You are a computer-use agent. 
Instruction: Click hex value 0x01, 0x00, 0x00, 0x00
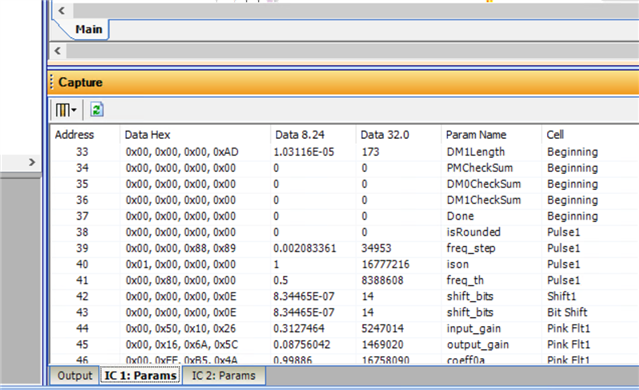(181, 264)
